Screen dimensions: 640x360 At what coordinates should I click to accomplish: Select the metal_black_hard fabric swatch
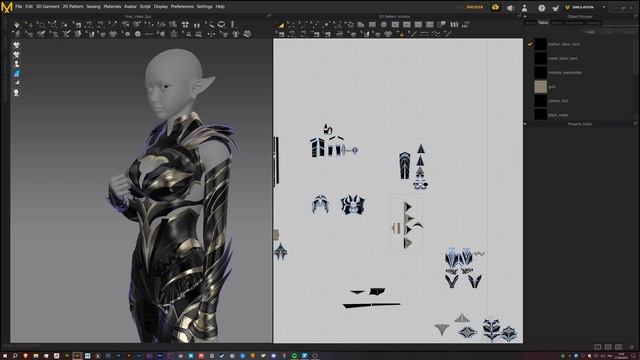(540, 58)
